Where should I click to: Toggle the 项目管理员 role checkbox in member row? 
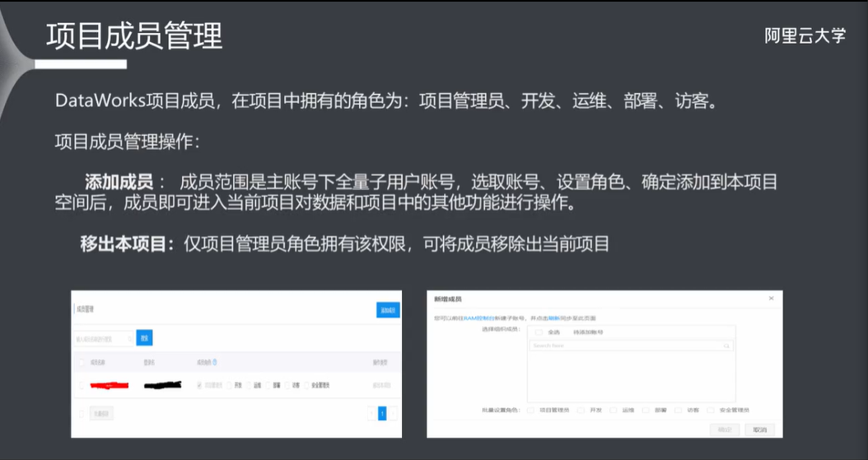[x=199, y=385]
